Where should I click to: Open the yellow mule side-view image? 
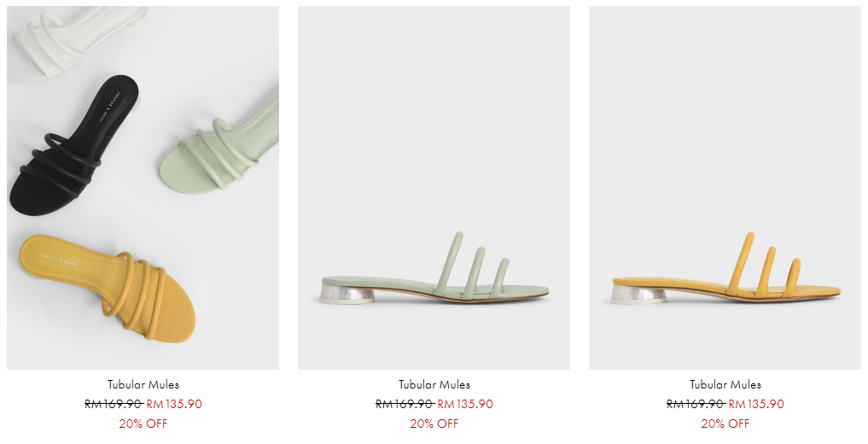(x=725, y=188)
